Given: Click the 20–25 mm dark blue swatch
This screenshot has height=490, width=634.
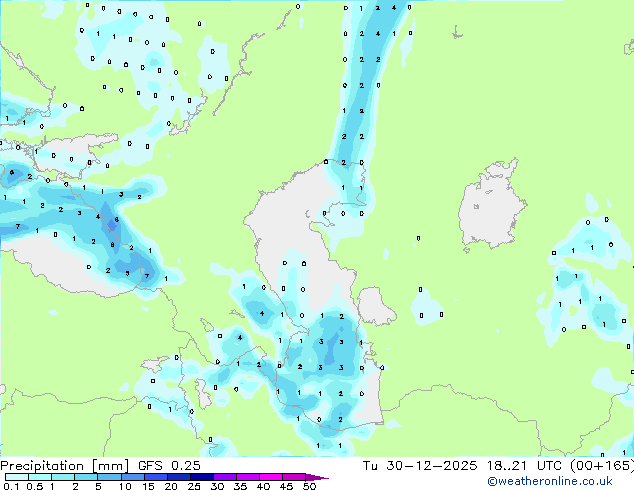Looking at the screenshot, I should [178, 477].
